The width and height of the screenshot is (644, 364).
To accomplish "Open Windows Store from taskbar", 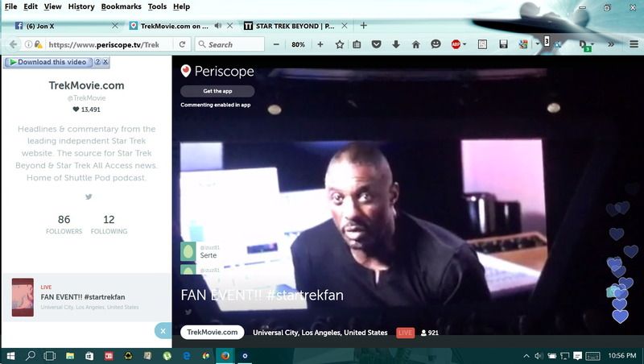I will click(x=89, y=356).
